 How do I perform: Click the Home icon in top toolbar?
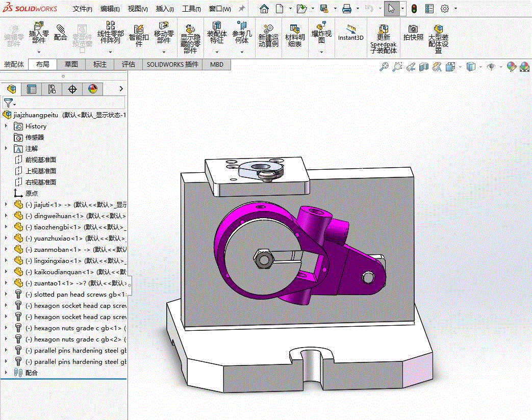[x=264, y=9]
